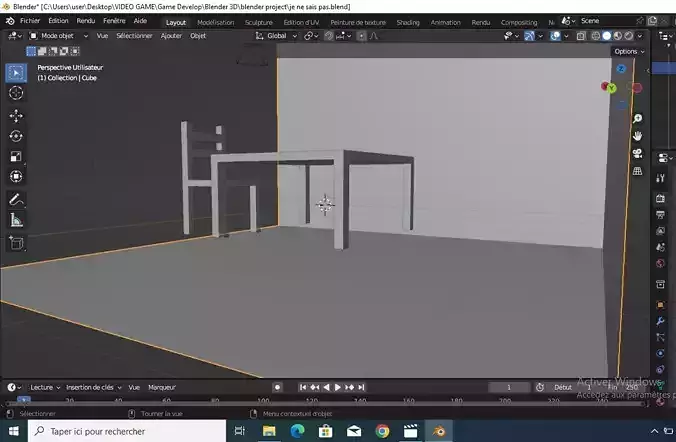Open the World properties tab icon
This screenshot has width=676, height=442.
[x=660, y=263]
